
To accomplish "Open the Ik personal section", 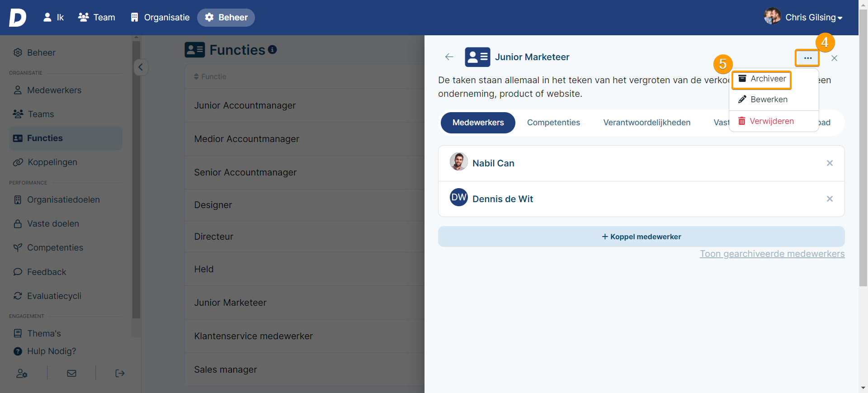I will point(53,18).
